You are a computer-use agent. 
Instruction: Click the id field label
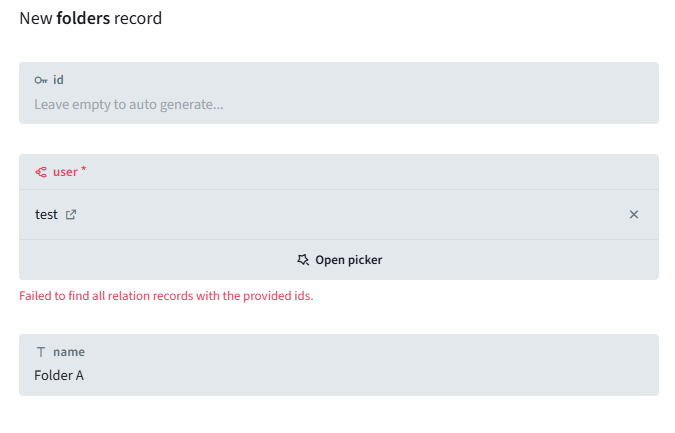pos(59,80)
